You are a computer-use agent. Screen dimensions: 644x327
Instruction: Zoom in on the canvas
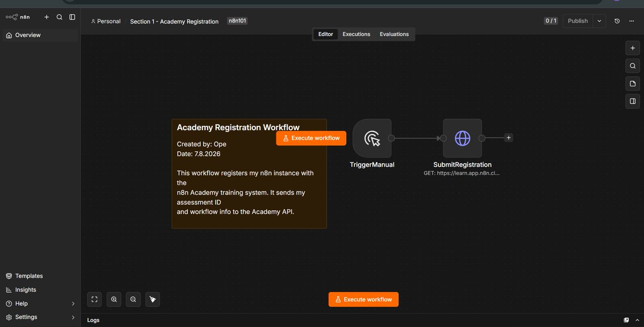(x=114, y=299)
